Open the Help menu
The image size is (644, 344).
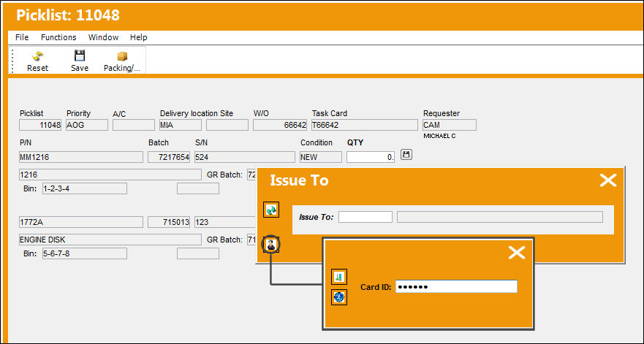pyautogui.click(x=138, y=37)
